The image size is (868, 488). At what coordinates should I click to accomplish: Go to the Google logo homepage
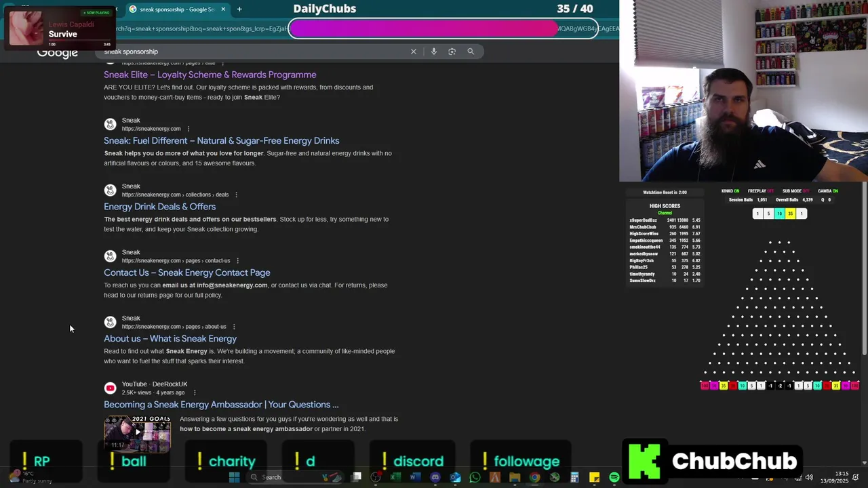point(58,53)
